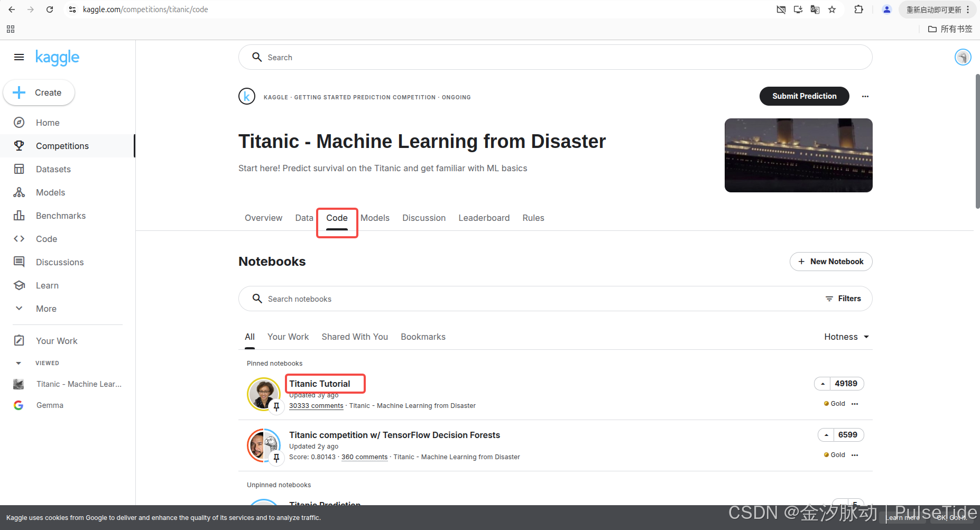Open user profile avatar at top right
The image size is (980, 530).
(963, 57)
